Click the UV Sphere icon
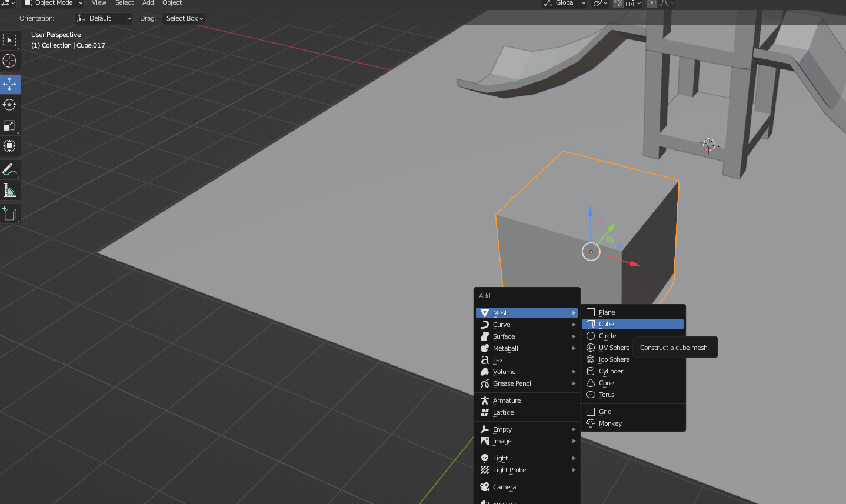 (x=591, y=348)
